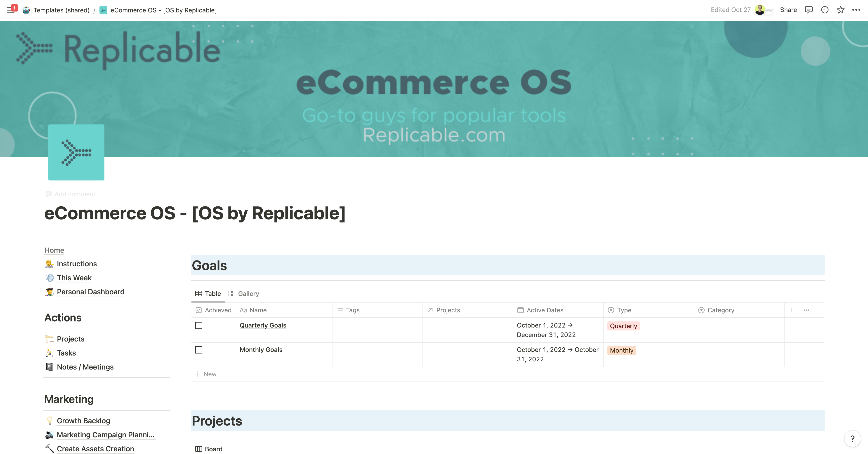Switch Goals to Table view

click(208, 293)
